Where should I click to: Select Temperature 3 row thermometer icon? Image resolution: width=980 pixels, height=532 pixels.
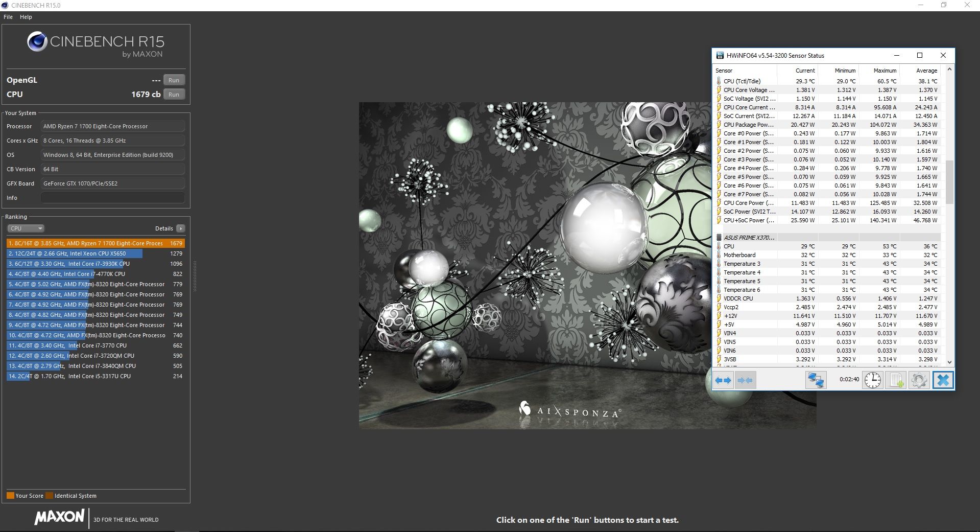[719, 264]
